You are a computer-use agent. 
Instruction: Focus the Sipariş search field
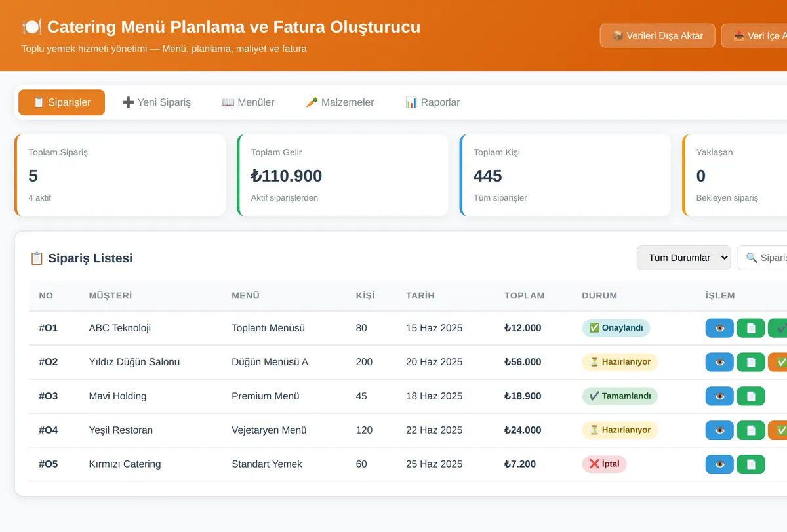point(762,258)
